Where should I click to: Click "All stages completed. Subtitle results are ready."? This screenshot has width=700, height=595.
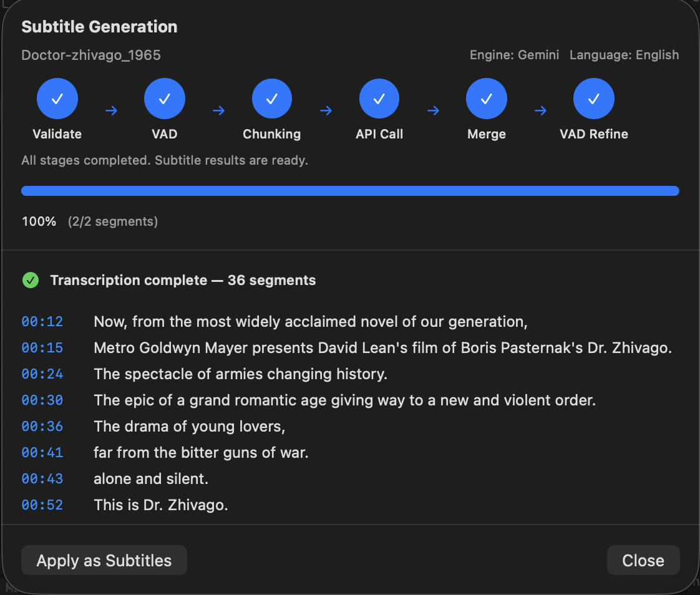(165, 160)
